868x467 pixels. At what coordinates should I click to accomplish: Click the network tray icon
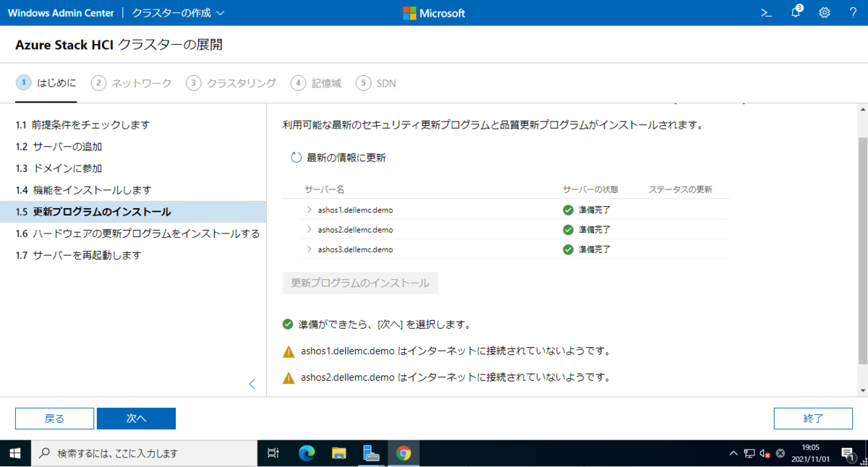(x=749, y=453)
